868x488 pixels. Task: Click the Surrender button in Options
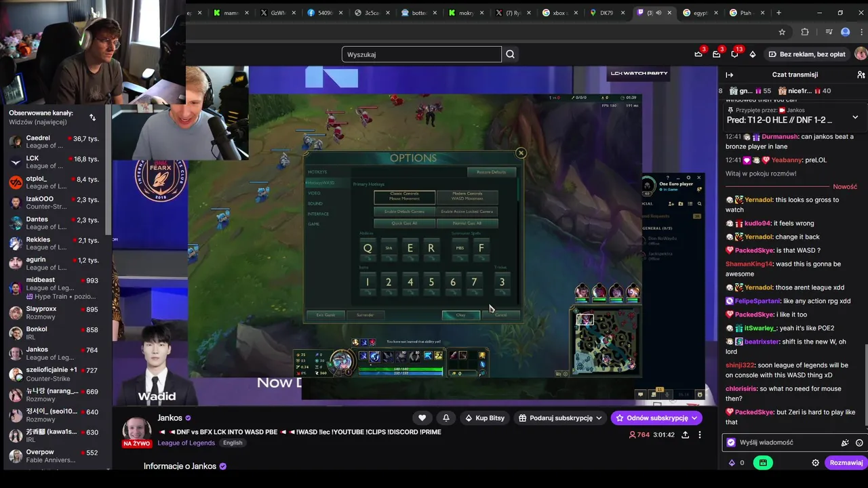coord(365,315)
